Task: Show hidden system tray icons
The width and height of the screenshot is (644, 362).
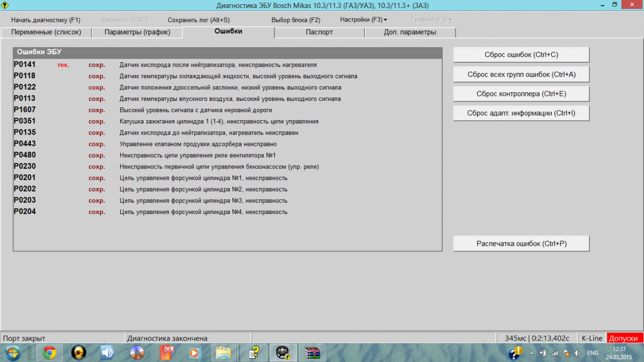Action: pyautogui.click(x=532, y=353)
